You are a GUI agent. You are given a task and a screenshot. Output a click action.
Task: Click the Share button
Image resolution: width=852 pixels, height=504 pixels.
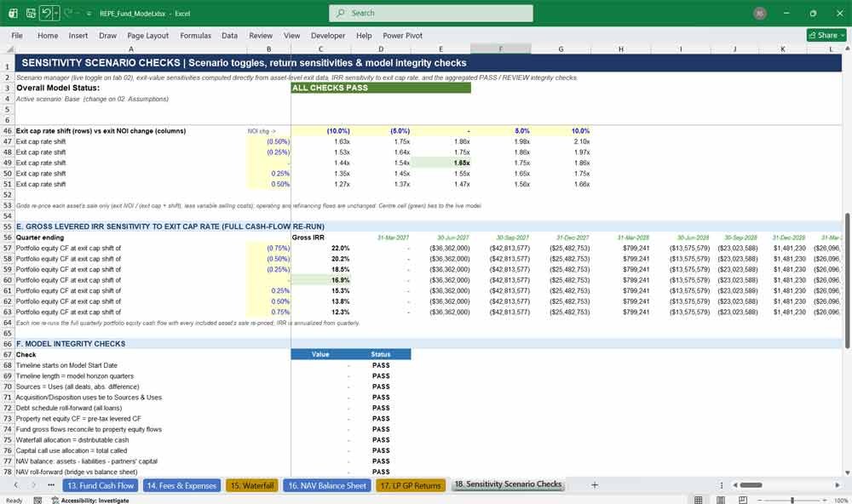826,35
